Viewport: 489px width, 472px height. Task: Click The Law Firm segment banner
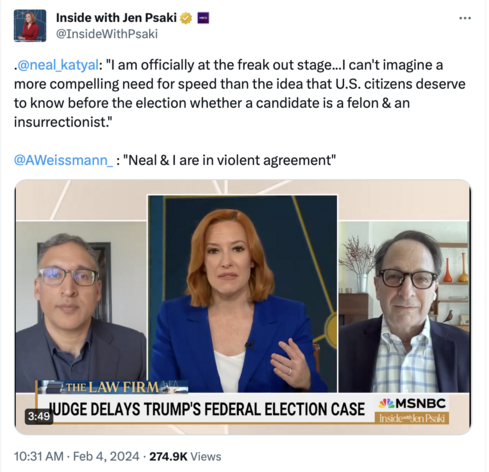click(x=112, y=387)
